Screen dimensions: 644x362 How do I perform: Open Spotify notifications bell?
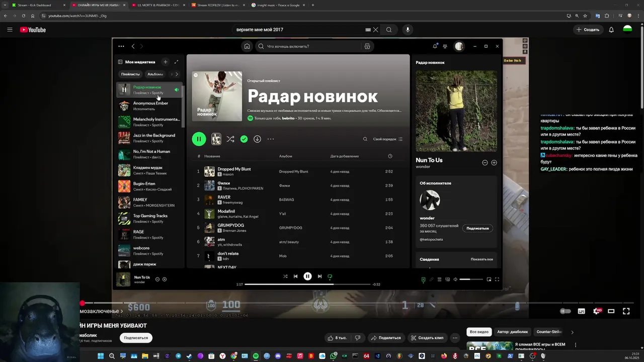coord(435,46)
